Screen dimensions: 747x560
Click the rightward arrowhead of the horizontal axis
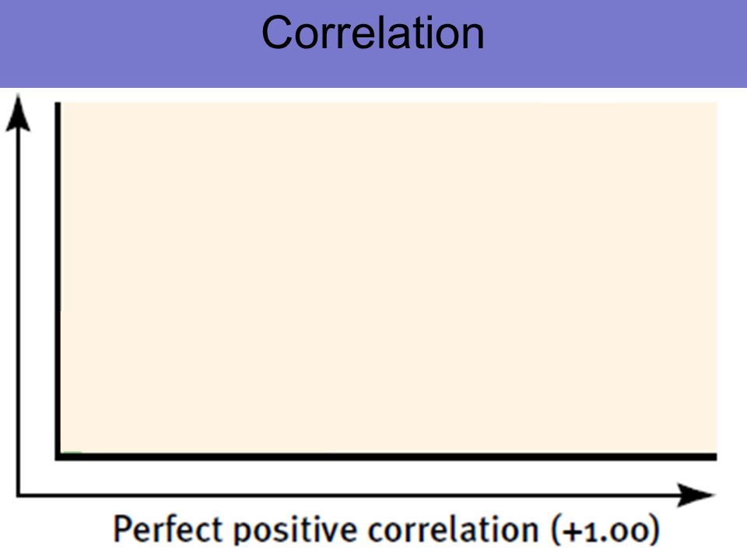point(696,495)
